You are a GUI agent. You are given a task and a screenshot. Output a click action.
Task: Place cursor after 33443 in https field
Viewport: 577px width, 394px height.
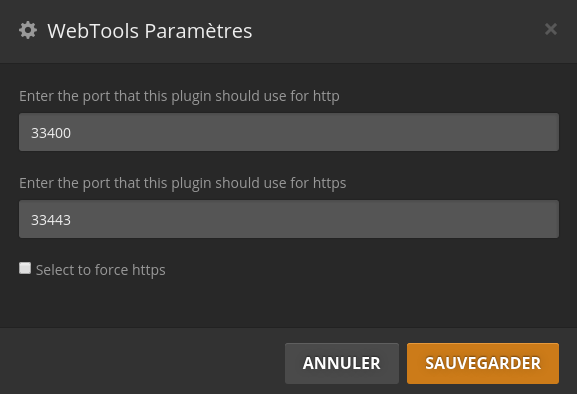71,220
